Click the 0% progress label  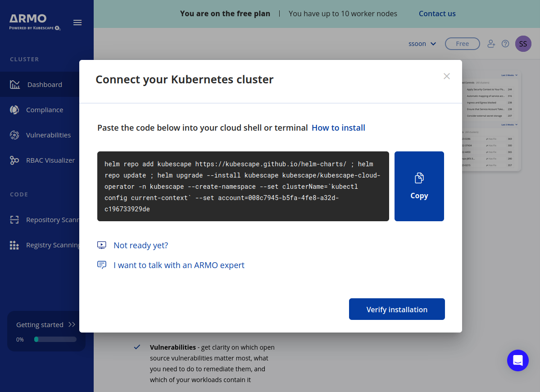pyautogui.click(x=20, y=340)
